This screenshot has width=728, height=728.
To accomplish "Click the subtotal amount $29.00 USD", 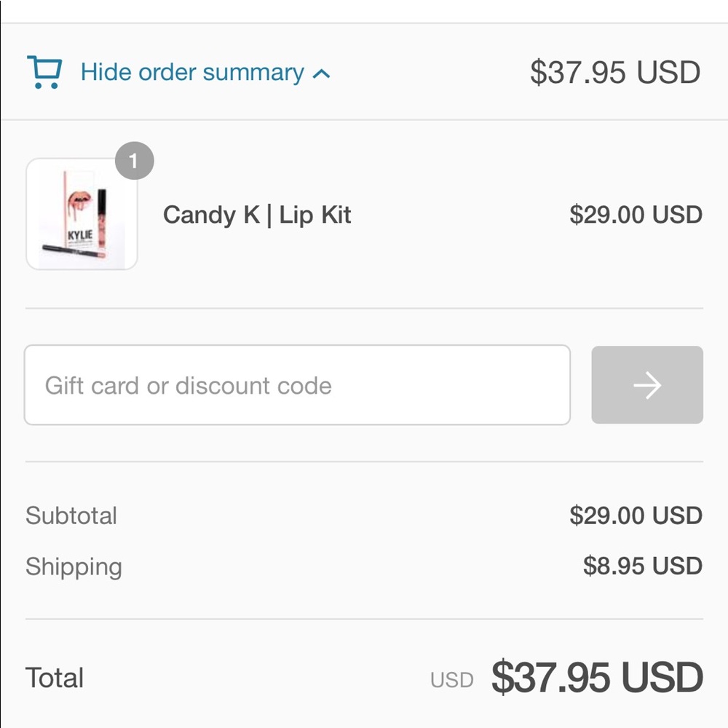I will point(636,515).
